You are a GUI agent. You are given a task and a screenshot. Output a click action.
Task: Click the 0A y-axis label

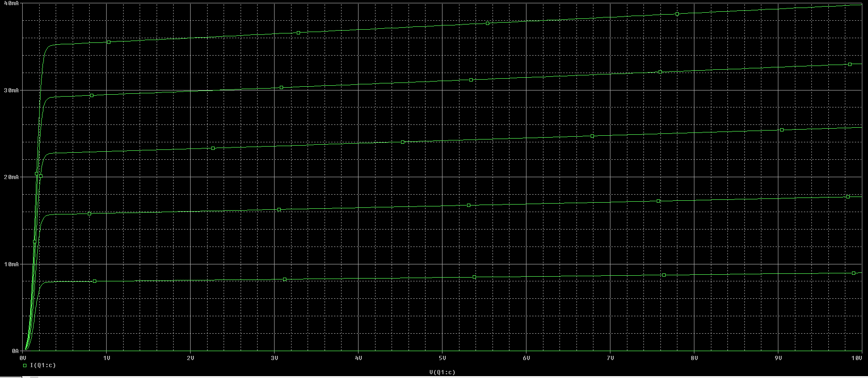click(15, 351)
